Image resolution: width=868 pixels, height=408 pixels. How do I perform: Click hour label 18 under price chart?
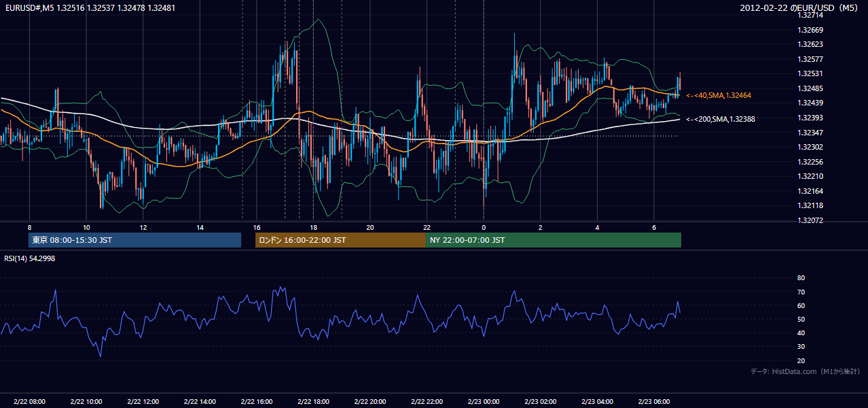point(313,227)
